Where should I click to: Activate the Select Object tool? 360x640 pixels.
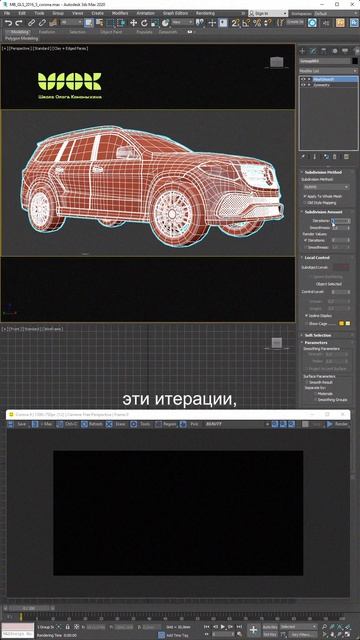pyautogui.click(x=89, y=23)
